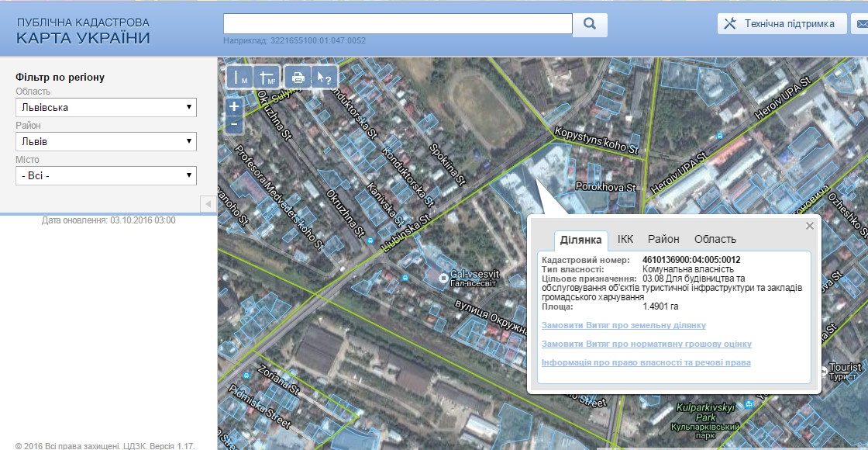
Task: Click the Profesora Medvedets'koho St label
Action: tap(278, 197)
